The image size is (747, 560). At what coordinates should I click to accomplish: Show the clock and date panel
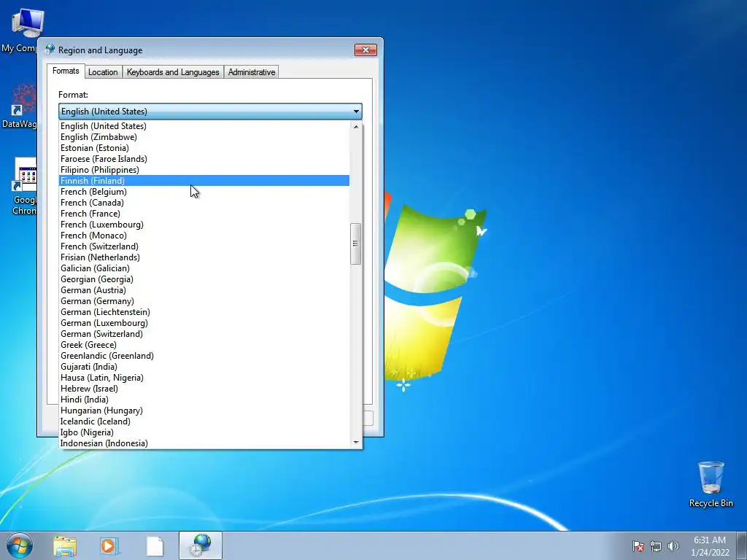[710, 546]
